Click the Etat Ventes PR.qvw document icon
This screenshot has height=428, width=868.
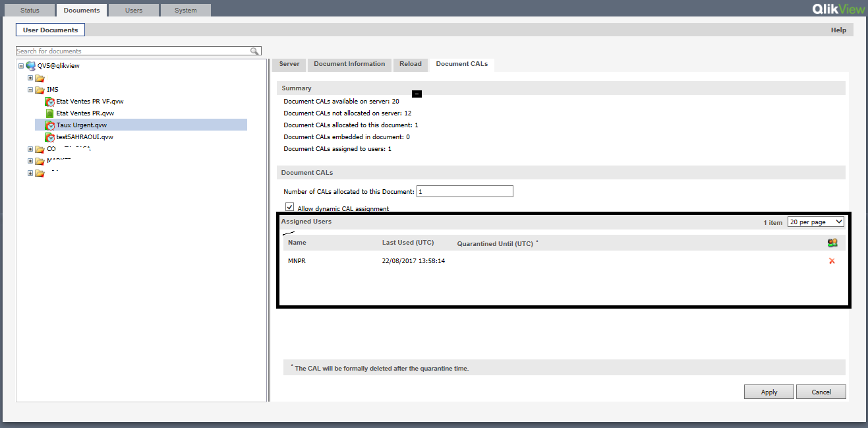click(x=50, y=113)
